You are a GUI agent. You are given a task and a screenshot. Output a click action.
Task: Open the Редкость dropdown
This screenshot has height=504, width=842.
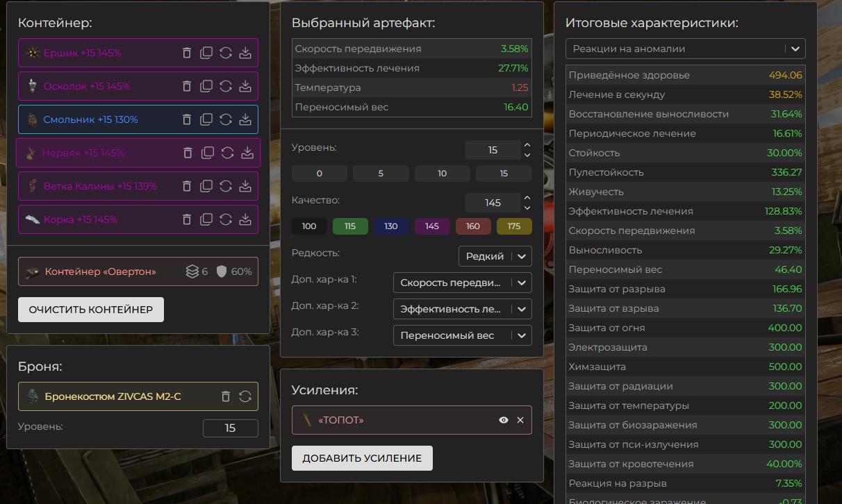[x=495, y=256]
